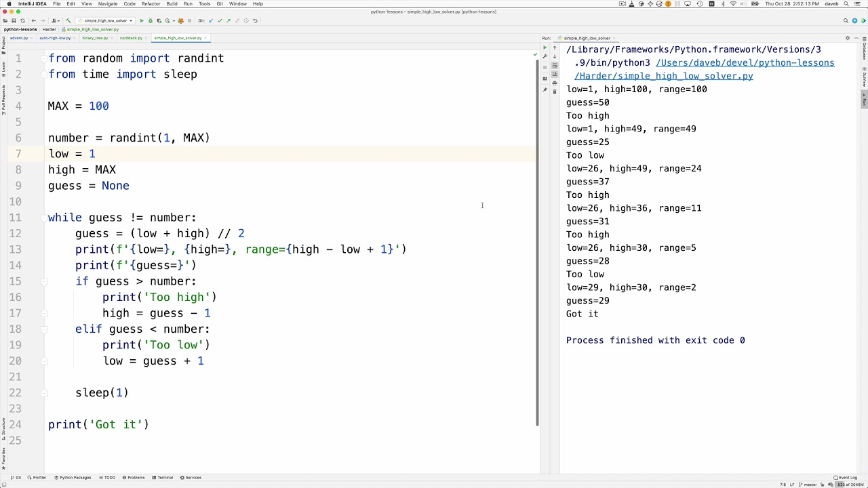Image resolution: width=868 pixels, height=488 pixels.
Task: Open Navigate menu
Action: coord(108,4)
